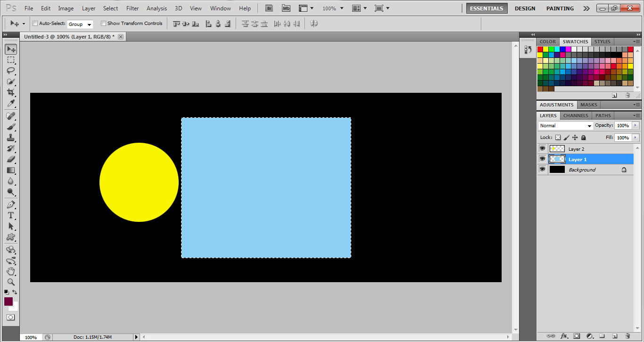Select the Clone Stamp tool

11,138
